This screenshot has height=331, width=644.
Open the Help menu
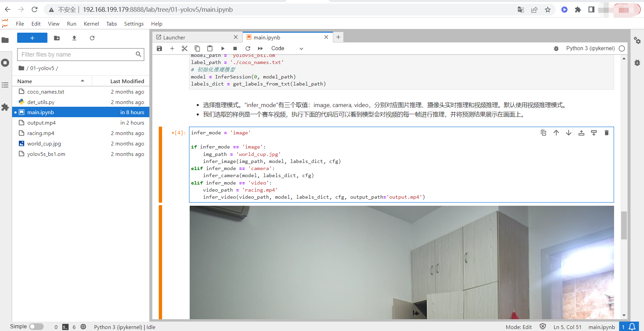157,24
